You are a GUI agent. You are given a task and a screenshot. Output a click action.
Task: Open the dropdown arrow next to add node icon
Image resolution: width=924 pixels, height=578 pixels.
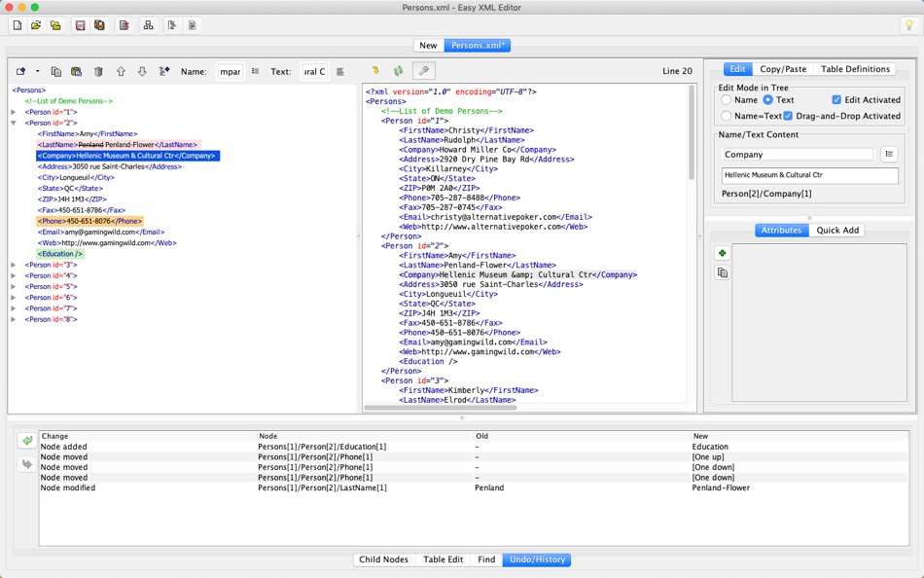[x=37, y=71]
